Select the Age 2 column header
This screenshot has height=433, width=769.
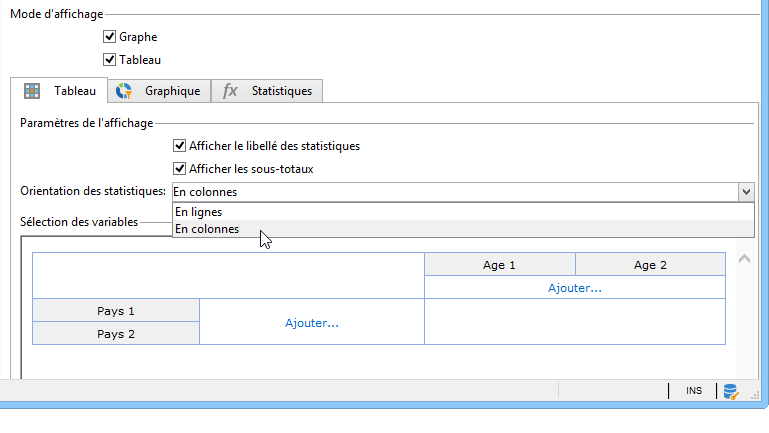[650, 265]
